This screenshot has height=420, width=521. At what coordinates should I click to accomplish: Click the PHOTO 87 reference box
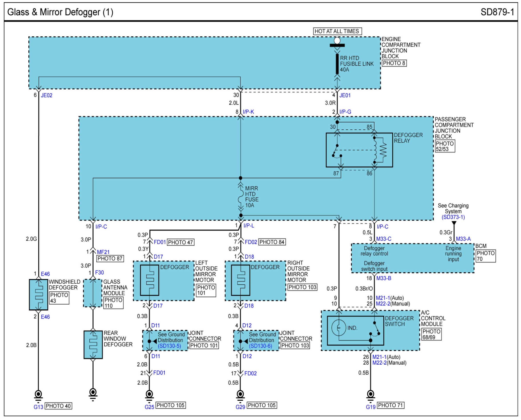pos(110,258)
